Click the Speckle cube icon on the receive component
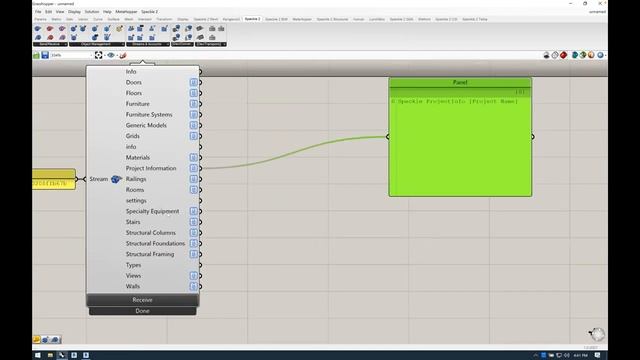 coord(116,179)
